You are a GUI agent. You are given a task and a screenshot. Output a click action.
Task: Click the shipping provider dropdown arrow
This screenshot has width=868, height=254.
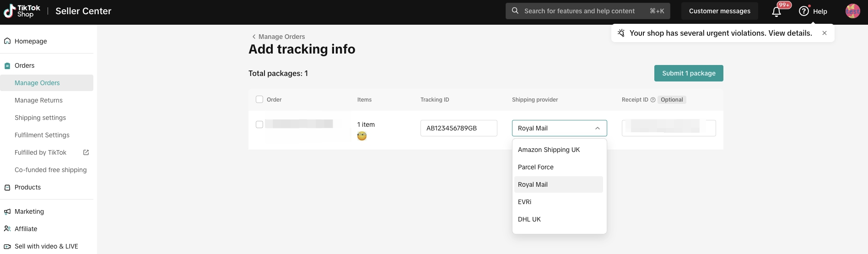pyautogui.click(x=598, y=128)
